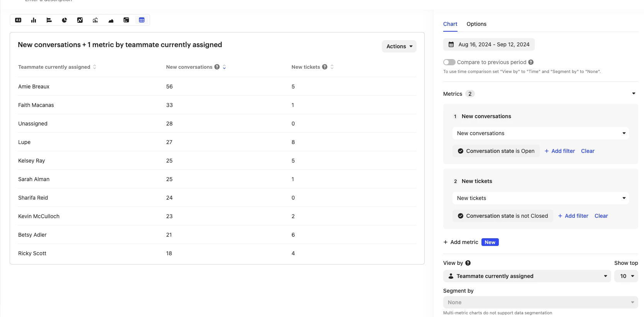This screenshot has width=644, height=317.
Task: Click the New badge next to Add metric
Action: point(490,242)
